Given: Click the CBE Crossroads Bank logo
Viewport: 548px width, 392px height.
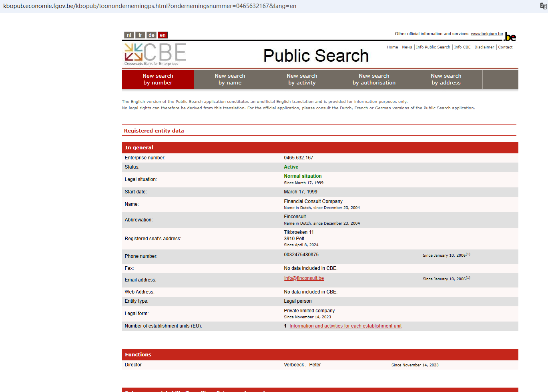Looking at the screenshot, I should (155, 54).
